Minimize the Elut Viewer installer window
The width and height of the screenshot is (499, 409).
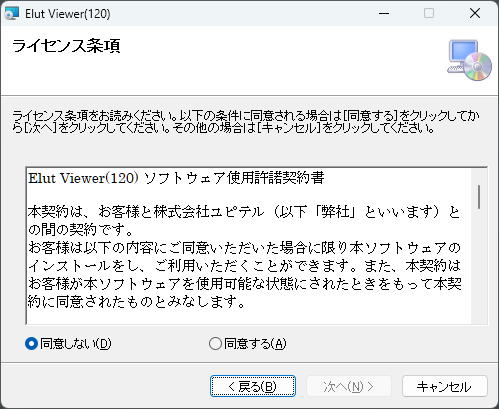pyautogui.click(x=384, y=14)
